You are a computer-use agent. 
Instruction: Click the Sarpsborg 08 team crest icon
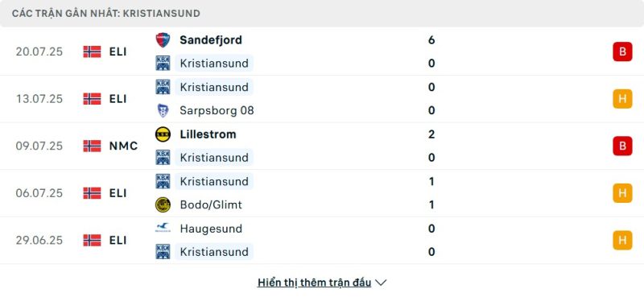163,110
